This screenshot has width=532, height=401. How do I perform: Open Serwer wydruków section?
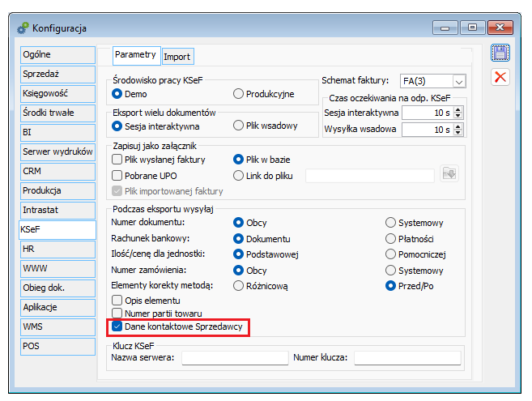click(x=57, y=151)
